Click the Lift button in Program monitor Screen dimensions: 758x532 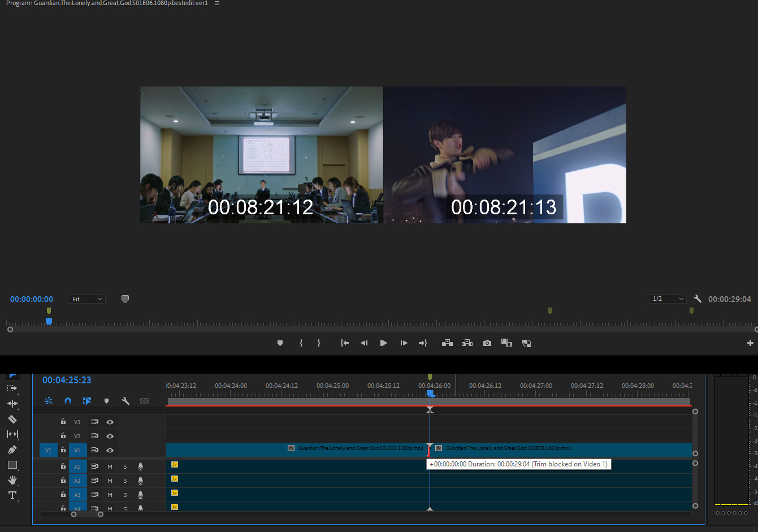(x=447, y=343)
